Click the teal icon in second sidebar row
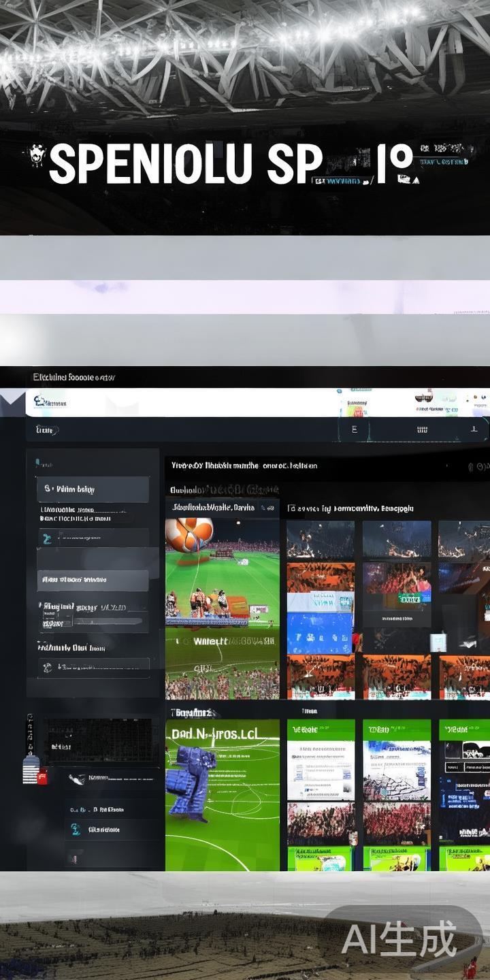The width and height of the screenshot is (490, 980). [47, 538]
